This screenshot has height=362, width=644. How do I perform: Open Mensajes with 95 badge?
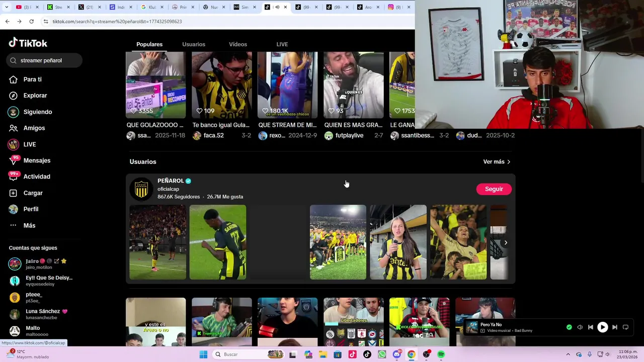29,160
